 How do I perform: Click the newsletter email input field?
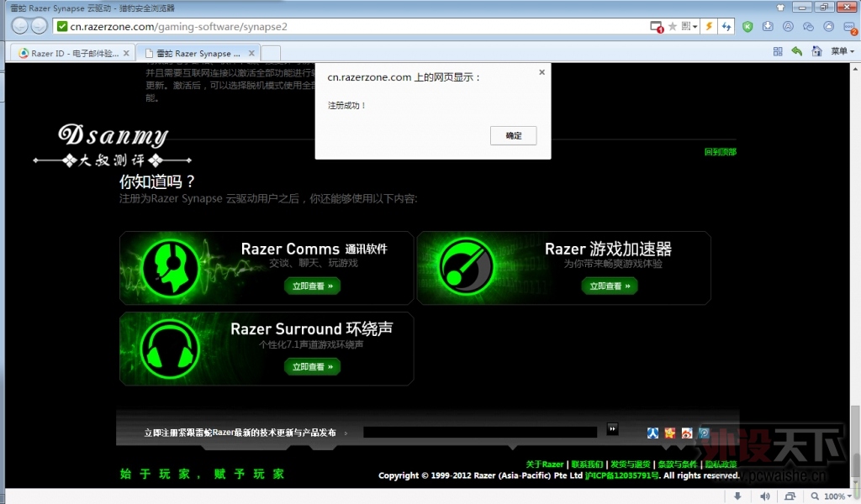[x=480, y=432]
